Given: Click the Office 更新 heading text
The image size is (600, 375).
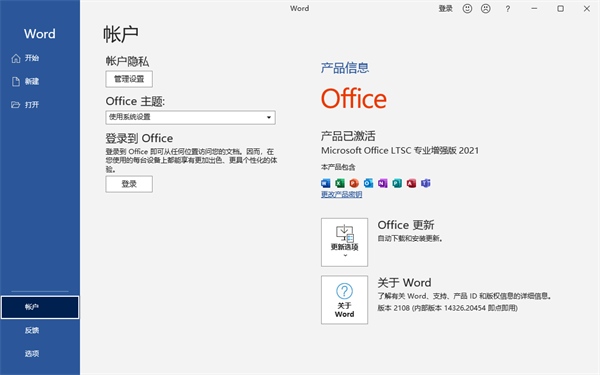Looking at the screenshot, I should (x=406, y=225).
